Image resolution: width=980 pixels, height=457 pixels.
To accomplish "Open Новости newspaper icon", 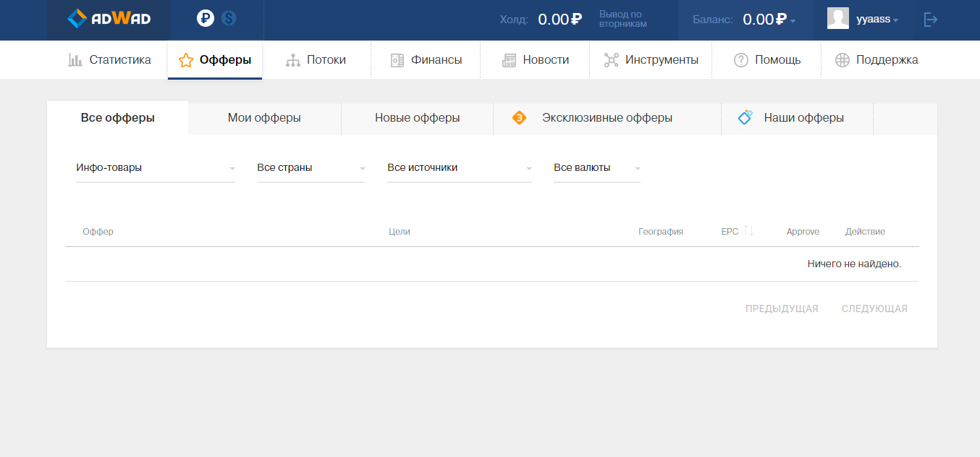I will click(x=510, y=60).
